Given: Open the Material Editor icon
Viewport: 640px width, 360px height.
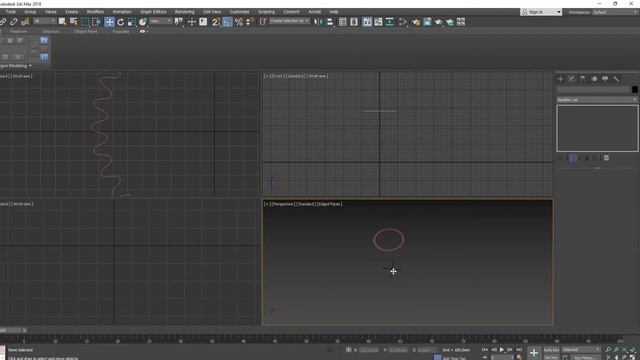Looking at the screenshot, I should 403,22.
